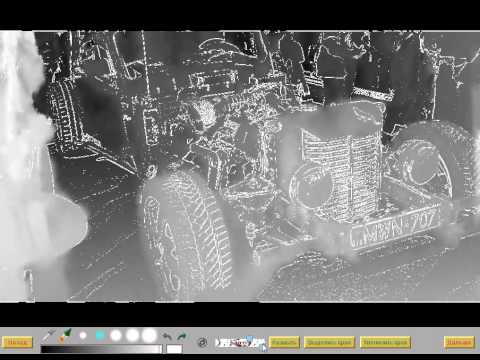Click the undo arrow
This screenshot has width=480, height=360.
click(167, 336)
